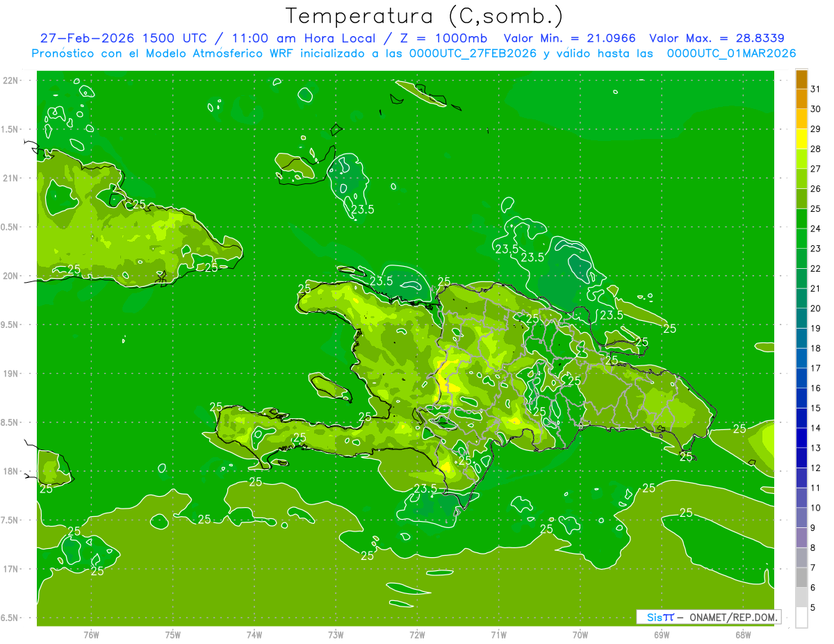
Task: Select the "69W" longitude label
Action: pyautogui.click(x=661, y=634)
